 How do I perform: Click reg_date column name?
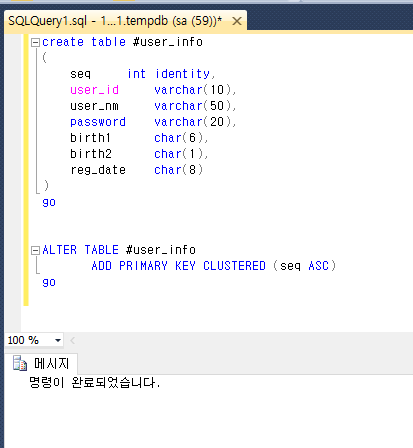98,170
